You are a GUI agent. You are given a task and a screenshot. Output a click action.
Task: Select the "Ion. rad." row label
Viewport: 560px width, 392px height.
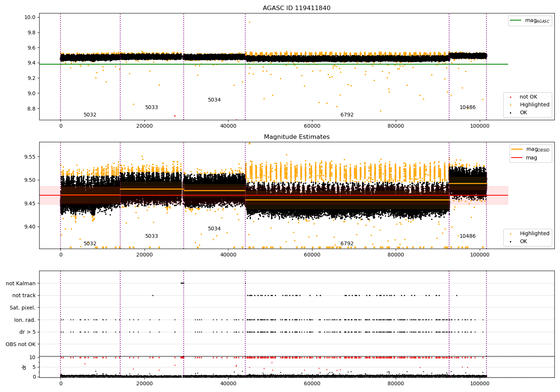[x=25, y=320]
